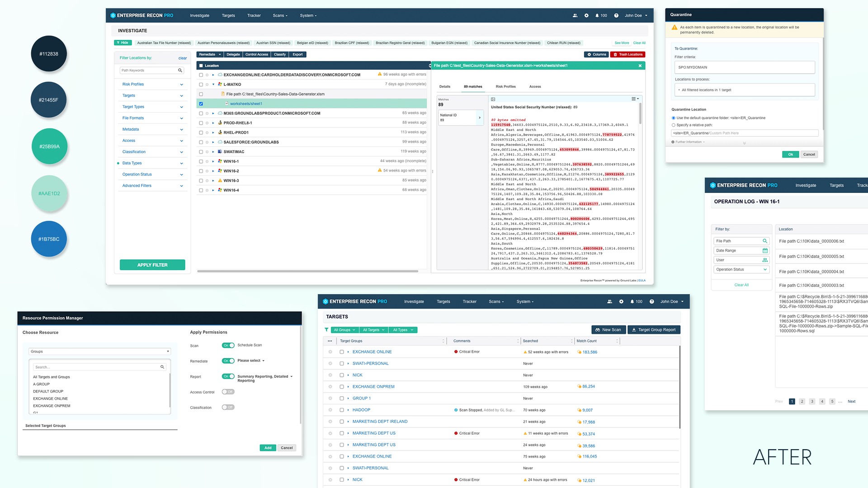The height and width of the screenshot is (488, 868).
Task: Click the help question mark icon
Action: (616, 15)
